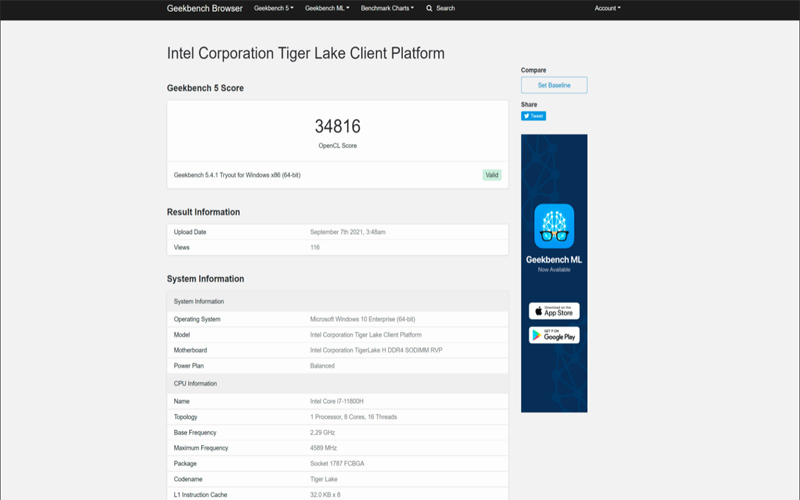
Task: Click the Package value Socket 1787 FCBGA
Action: click(x=337, y=464)
